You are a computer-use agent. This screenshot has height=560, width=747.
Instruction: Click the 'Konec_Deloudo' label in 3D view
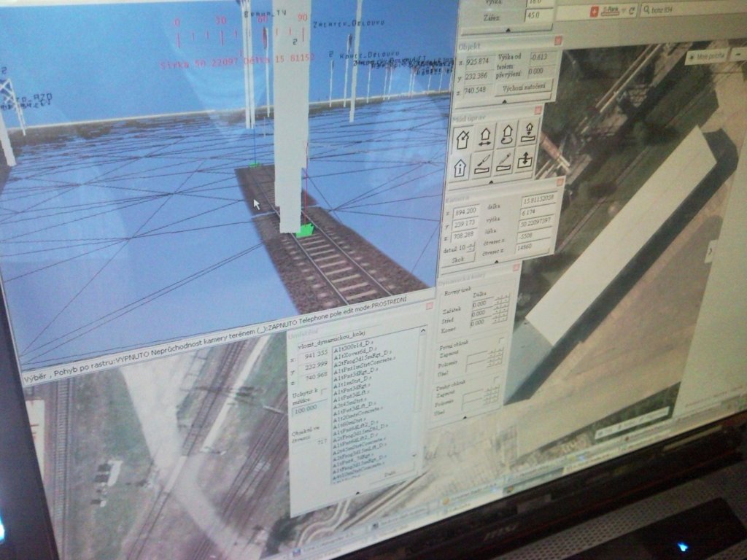click(371, 55)
